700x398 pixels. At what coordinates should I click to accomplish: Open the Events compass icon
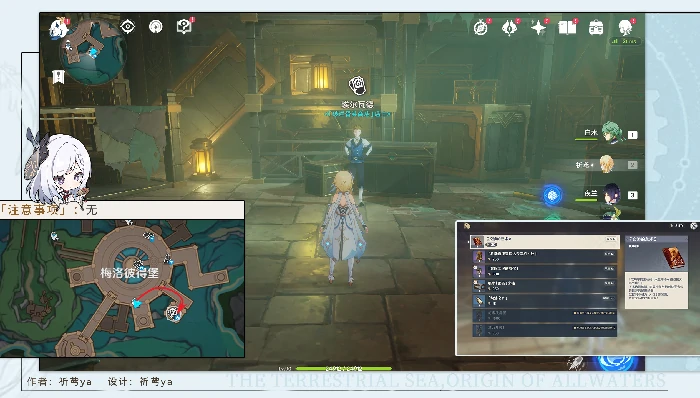pos(481,28)
